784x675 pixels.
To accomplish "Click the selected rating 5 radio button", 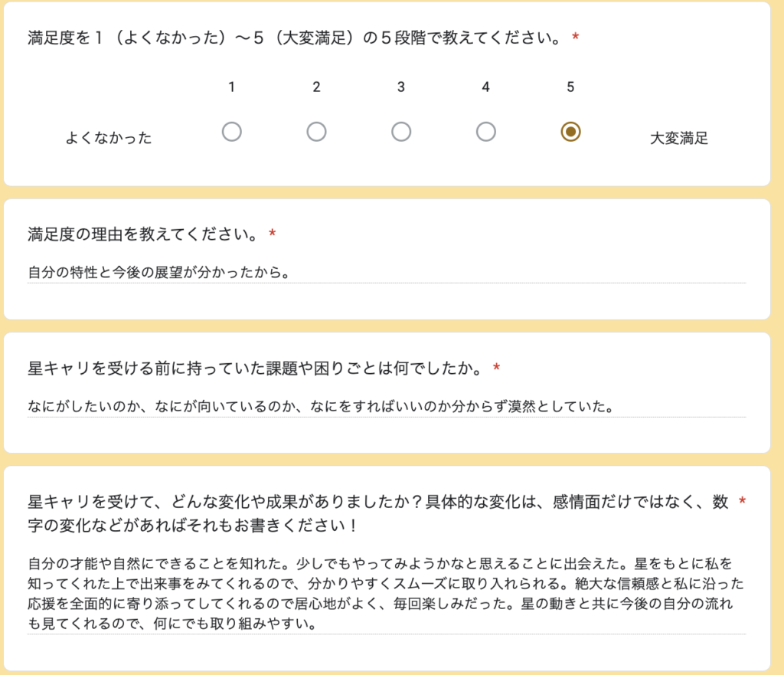I will click(x=570, y=132).
